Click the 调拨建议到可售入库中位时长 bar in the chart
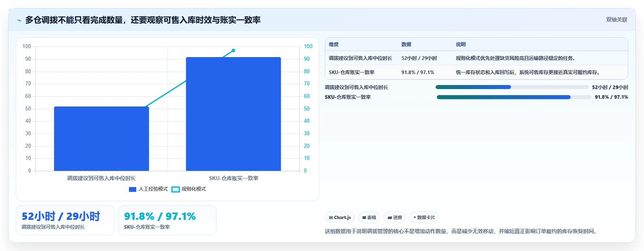Viewport: 644px width, 251px height. click(101, 138)
